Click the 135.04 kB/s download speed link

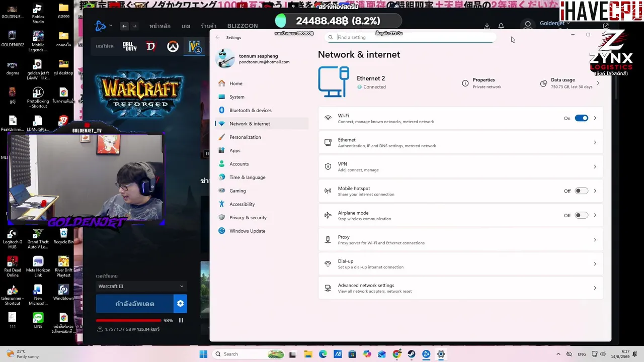pyautogui.click(x=148, y=329)
